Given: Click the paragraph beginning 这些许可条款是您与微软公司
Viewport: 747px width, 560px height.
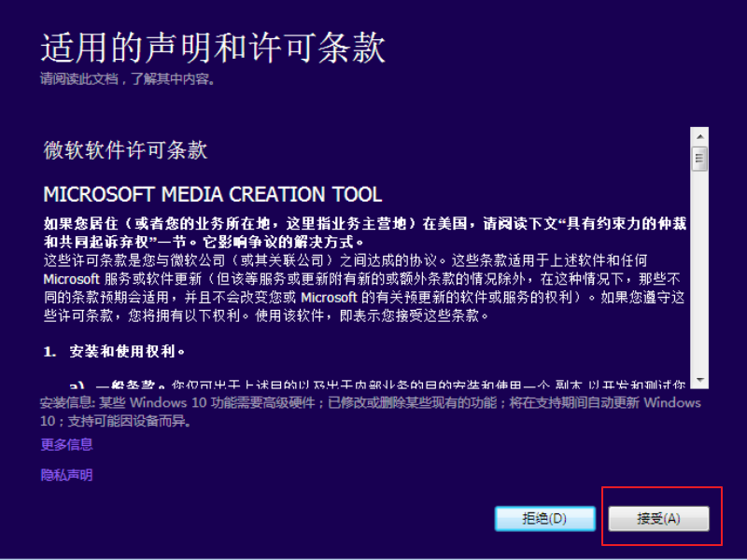Looking at the screenshot, I should click(x=364, y=287).
